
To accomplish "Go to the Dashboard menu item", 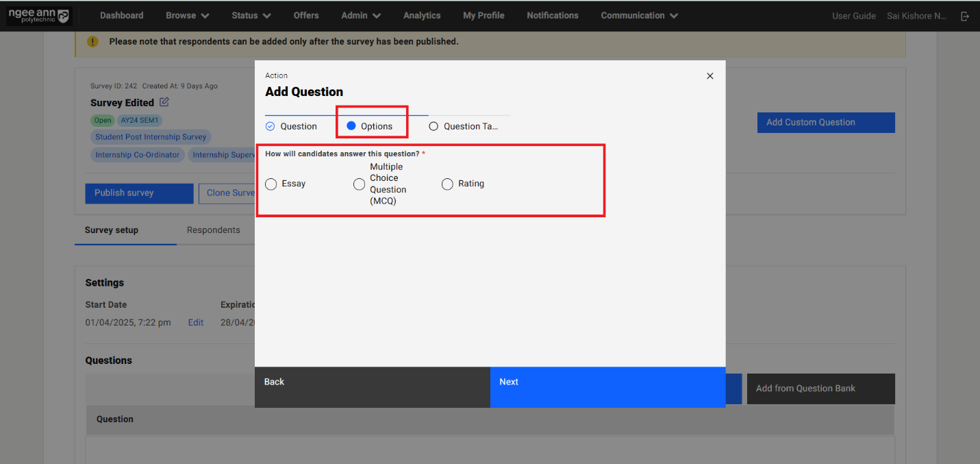I will click(121, 15).
